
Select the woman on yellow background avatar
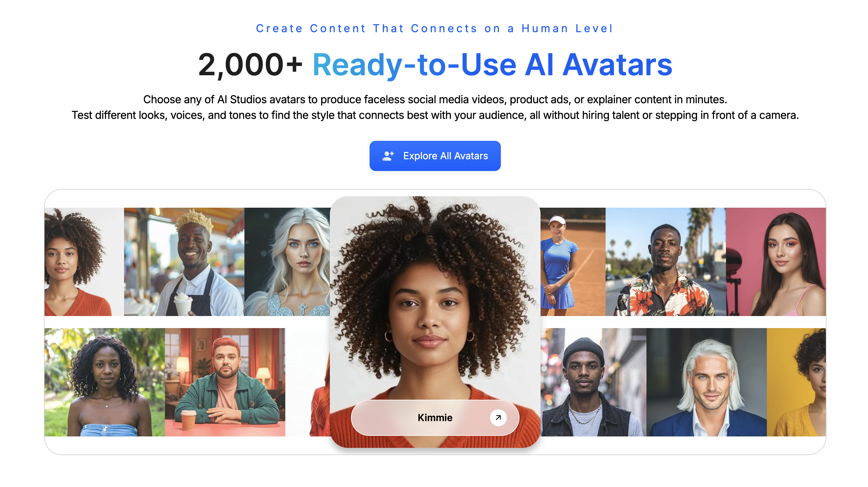pyautogui.click(x=796, y=382)
